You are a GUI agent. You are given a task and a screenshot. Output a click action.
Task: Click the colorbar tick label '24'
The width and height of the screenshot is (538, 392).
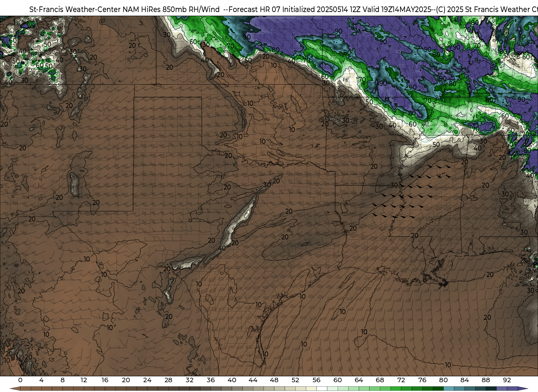coord(147,380)
